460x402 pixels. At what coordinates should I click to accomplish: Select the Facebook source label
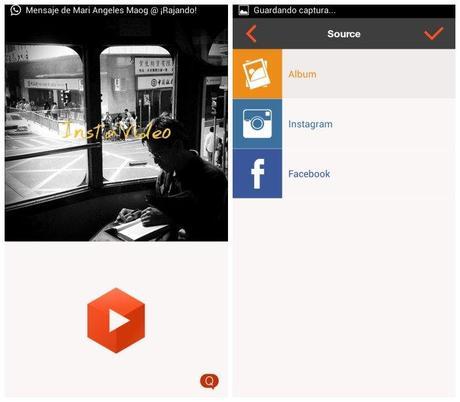pos(309,174)
